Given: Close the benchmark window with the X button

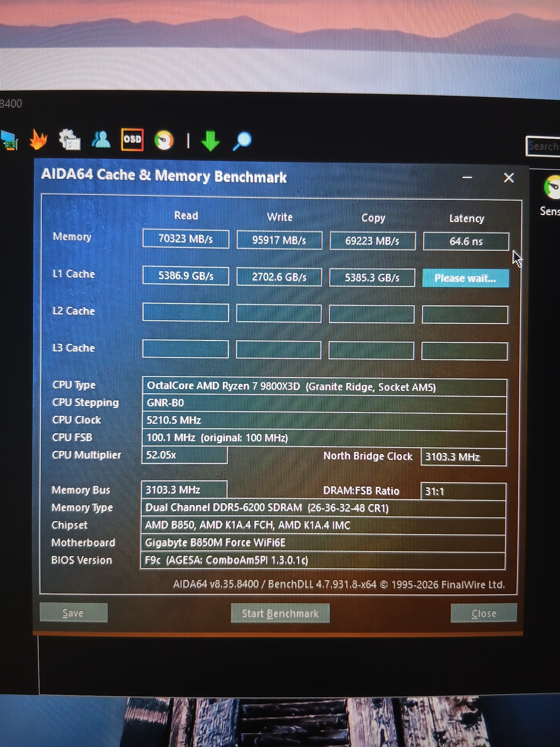Looking at the screenshot, I should [508, 178].
